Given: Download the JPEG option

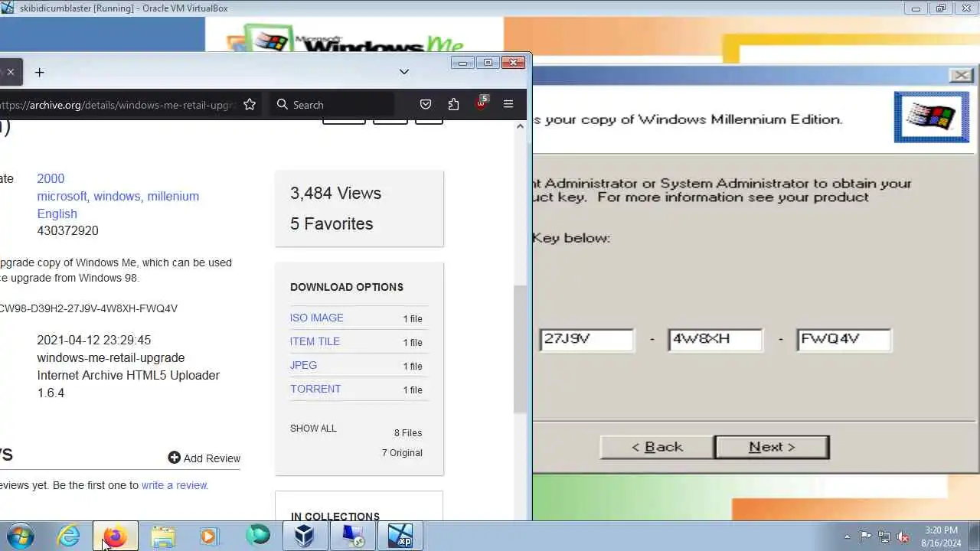Looking at the screenshot, I should click(x=303, y=365).
